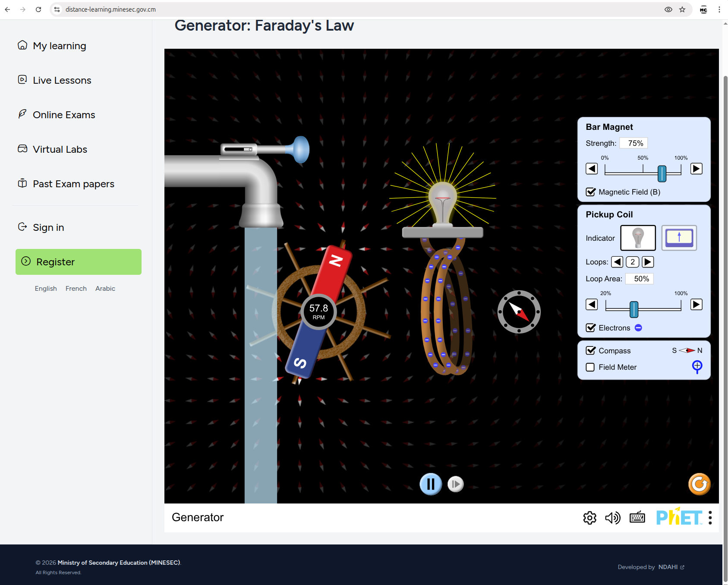The image size is (728, 585).
Task: Increase loop area with right arrow
Action: click(x=696, y=305)
